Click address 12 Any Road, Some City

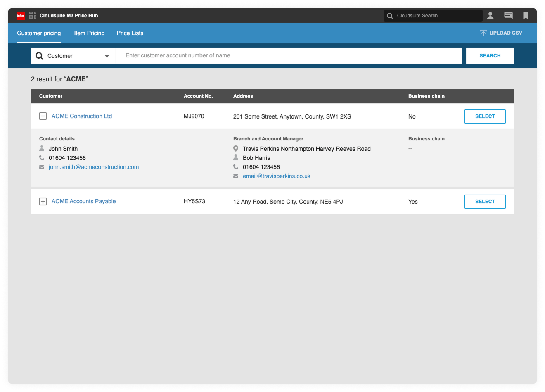(x=288, y=202)
